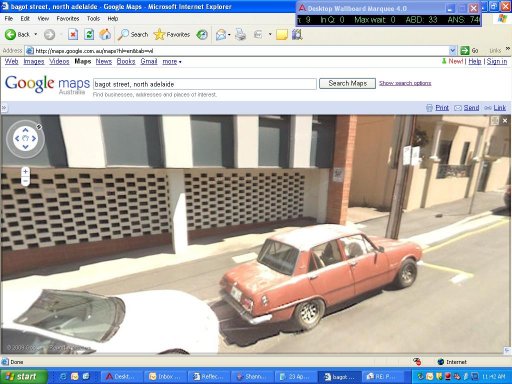Click the Send map link

click(471, 108)
